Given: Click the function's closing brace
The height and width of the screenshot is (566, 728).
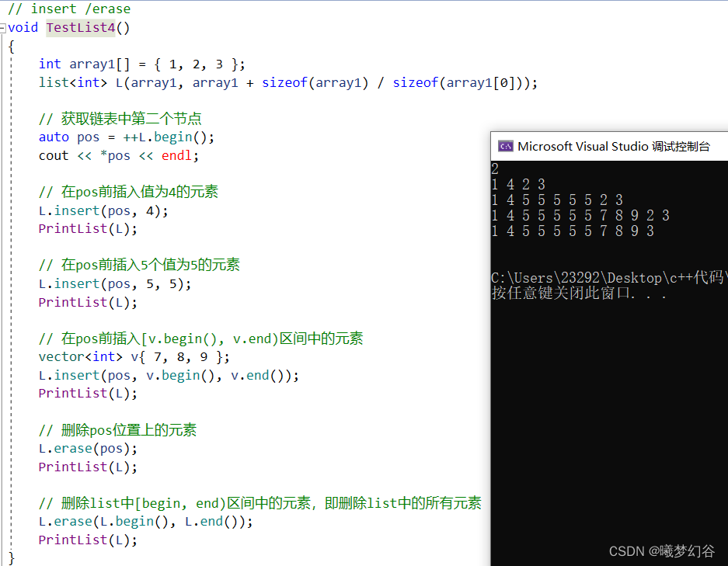Looking at the screenshot, I should pyautogui.click(x=12, y=558).
